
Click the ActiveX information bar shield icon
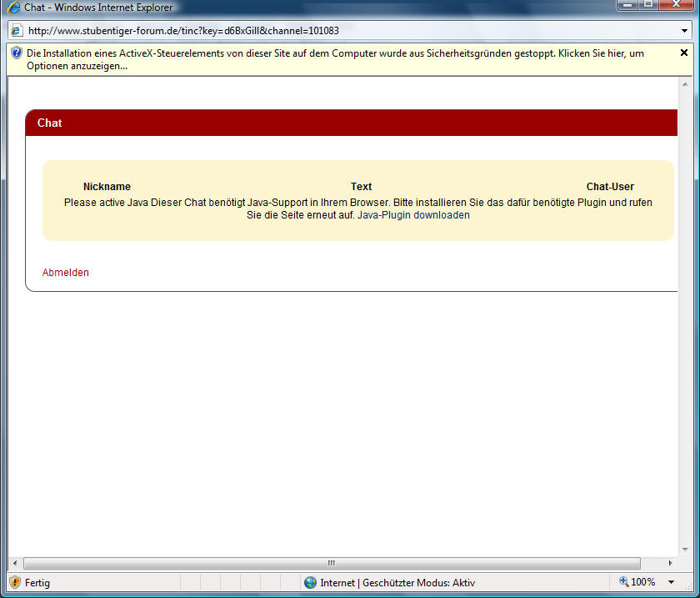click(x=16, y=53)
